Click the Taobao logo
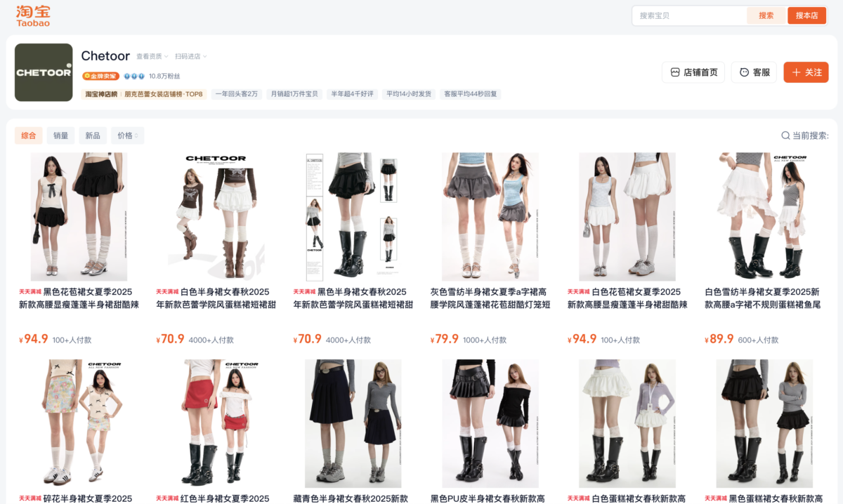843x504 pixels. (x=33, y=15)
